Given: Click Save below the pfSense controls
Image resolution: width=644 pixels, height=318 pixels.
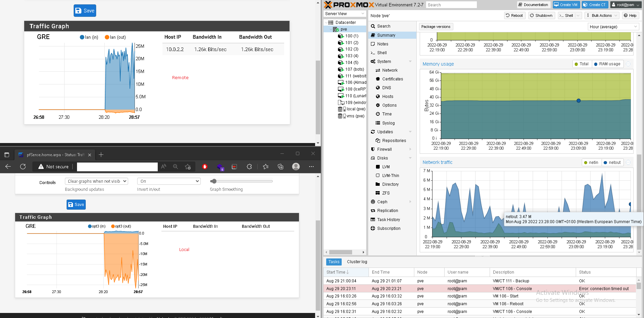Looking at the screenshot, I should [76, 205].
